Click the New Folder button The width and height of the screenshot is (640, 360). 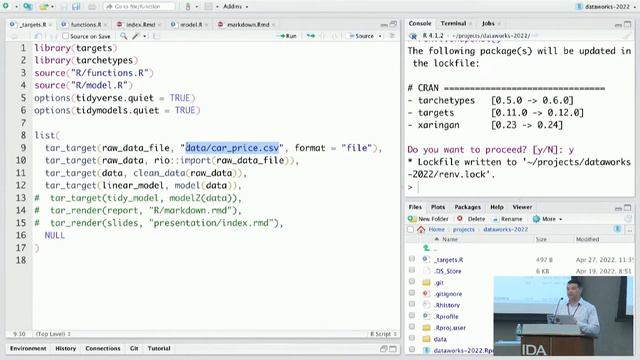click(428, 219)
